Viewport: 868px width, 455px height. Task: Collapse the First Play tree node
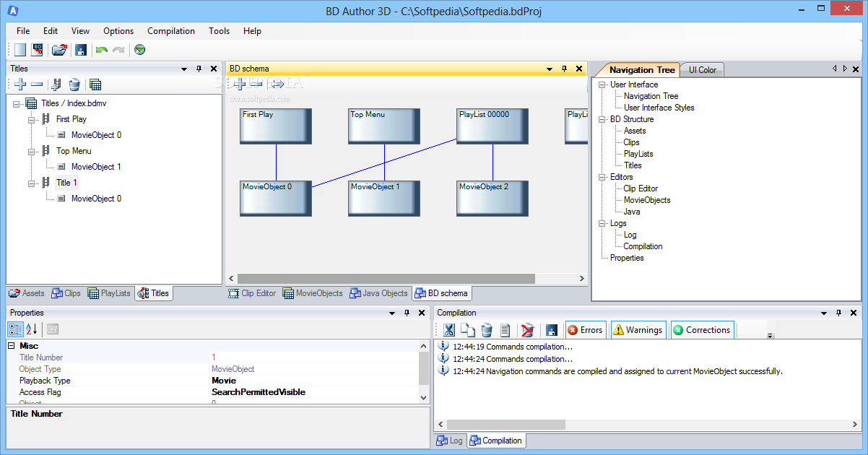point(32,119)
